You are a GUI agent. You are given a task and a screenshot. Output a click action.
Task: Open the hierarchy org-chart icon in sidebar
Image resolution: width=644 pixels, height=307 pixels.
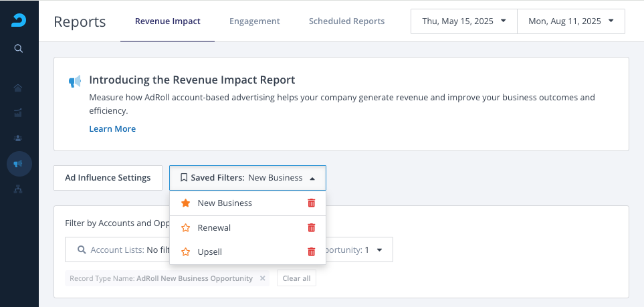(19, 189)
